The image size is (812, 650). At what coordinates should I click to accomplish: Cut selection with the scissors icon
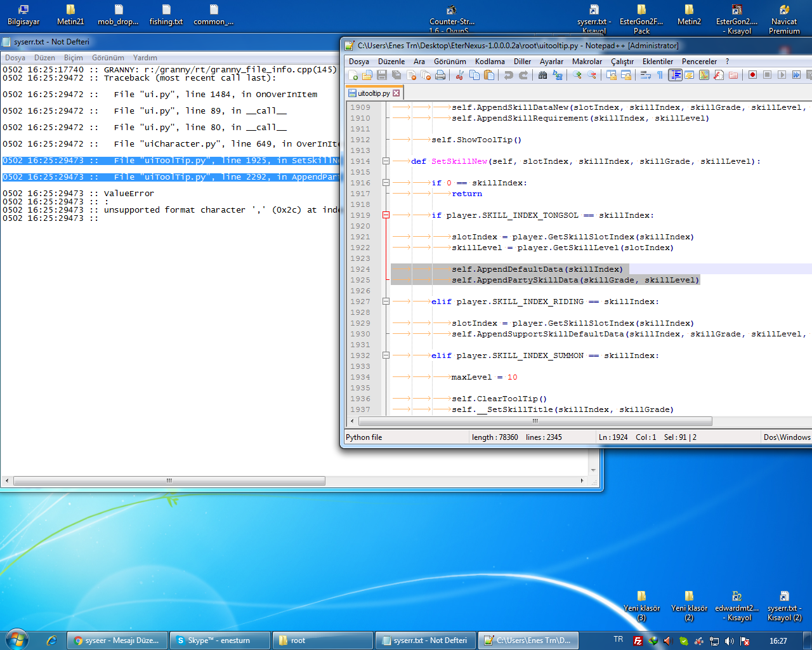pos(459,75)
